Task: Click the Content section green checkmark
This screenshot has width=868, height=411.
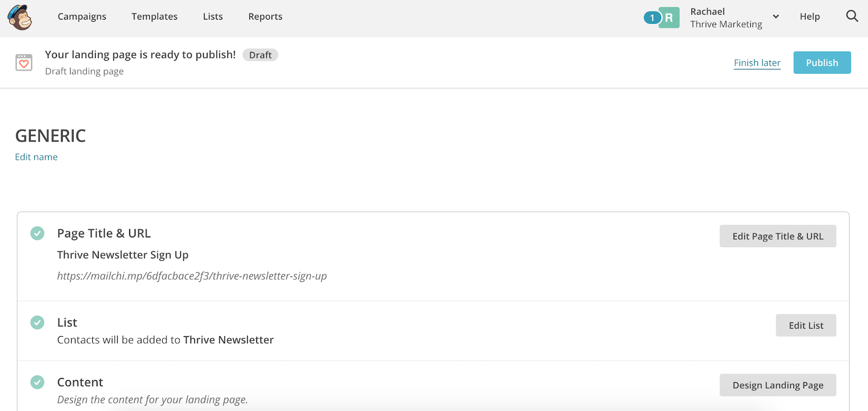Action: pos(37,382)
